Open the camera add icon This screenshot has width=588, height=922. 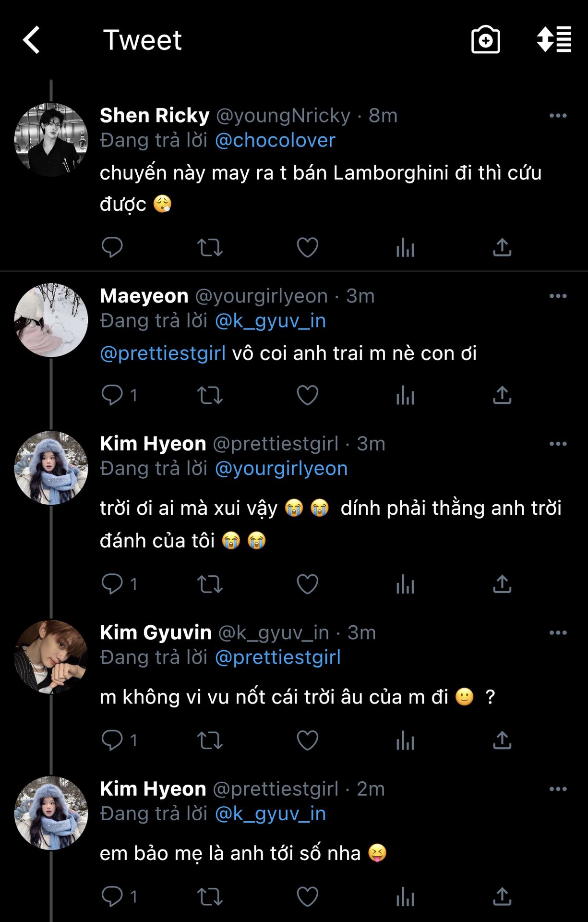(x=485, y=39)
